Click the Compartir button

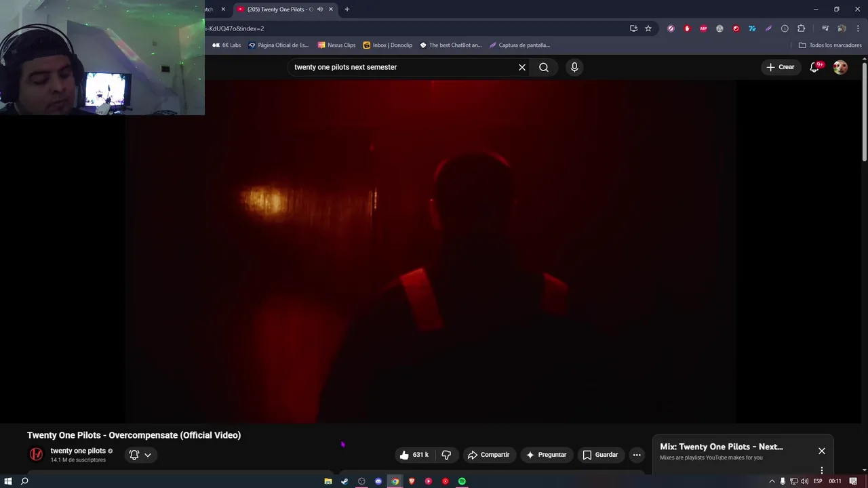tap(488, 455)
